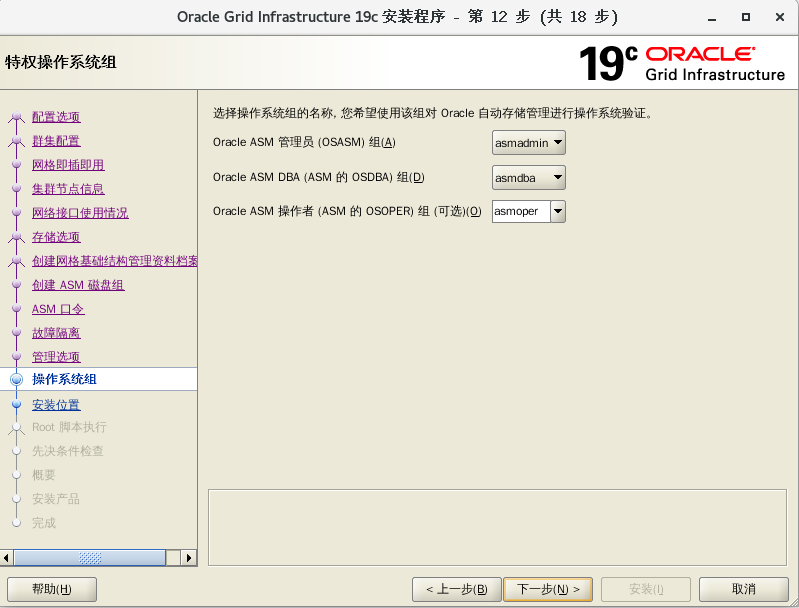Click the 网格即插即用 step bullet icon

16,164
